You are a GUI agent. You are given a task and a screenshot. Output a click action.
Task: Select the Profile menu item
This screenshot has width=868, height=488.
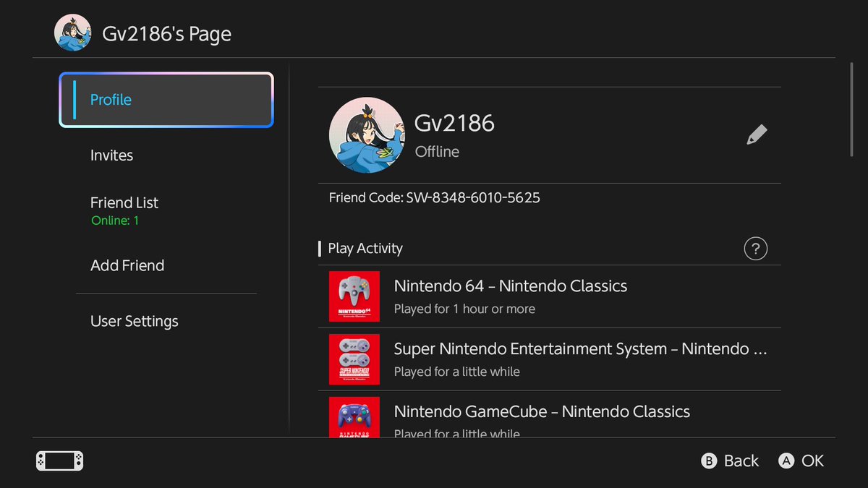pyautogui.click(x=166, y=100)
